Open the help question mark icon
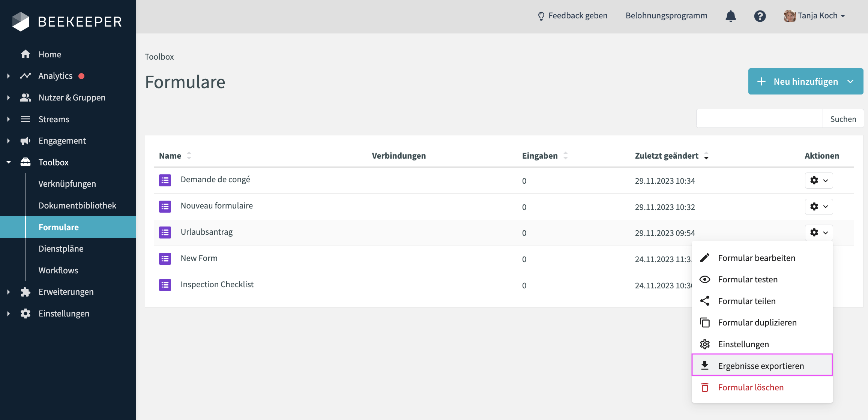 (x=760, y=16)
